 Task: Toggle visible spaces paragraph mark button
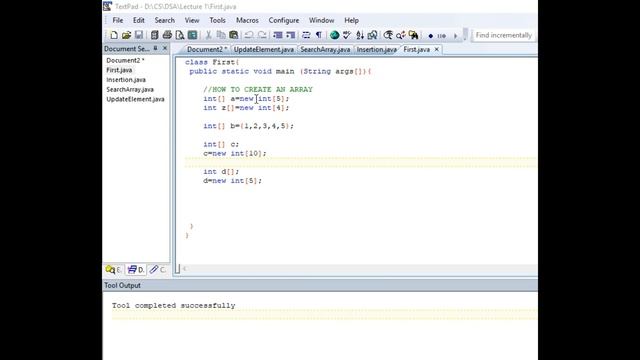[319, 35]
